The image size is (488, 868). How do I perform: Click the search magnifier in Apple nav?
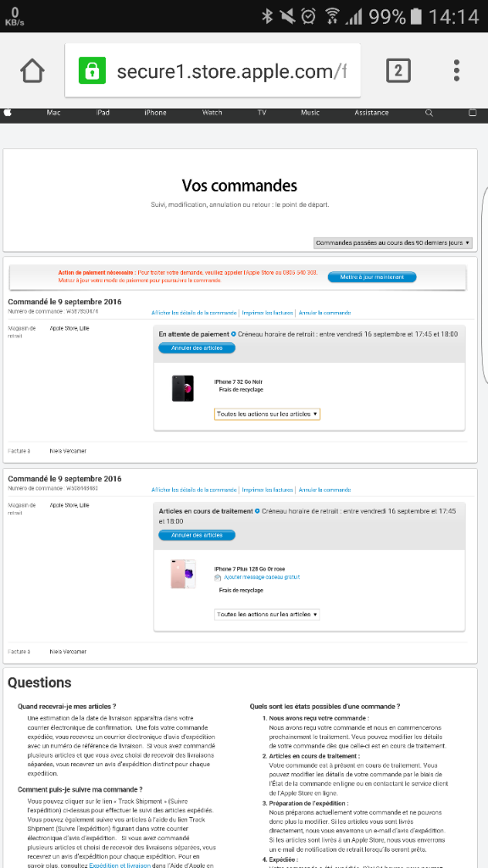click(429, 113)
